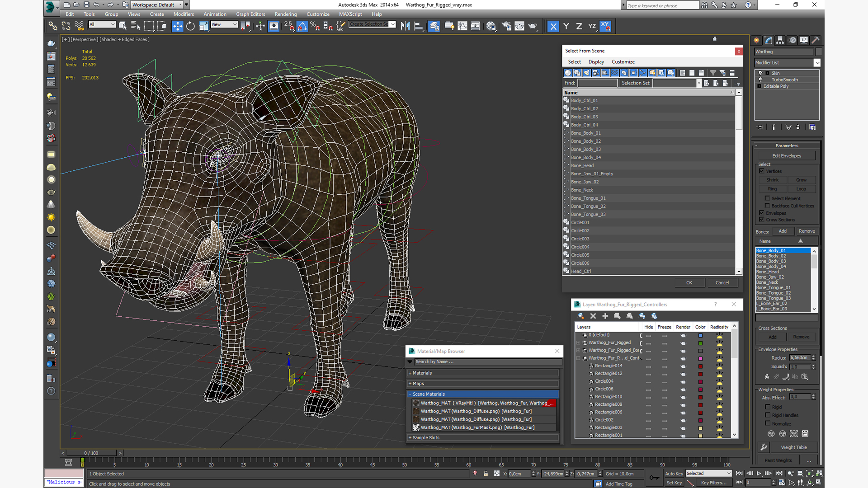Constrain to YZ plane button
Screen dimensions: 868x488
click(592, 26)
